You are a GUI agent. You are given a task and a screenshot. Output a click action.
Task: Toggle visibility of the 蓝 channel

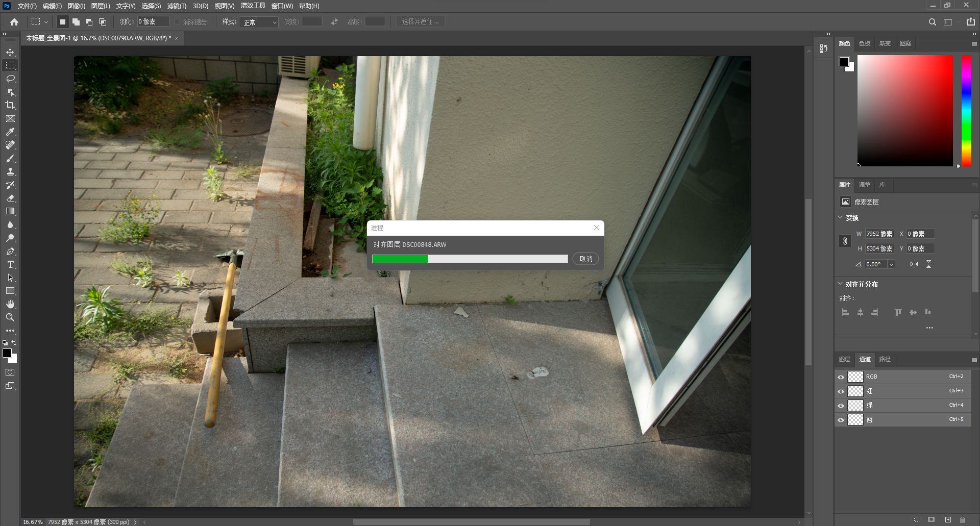841,420
